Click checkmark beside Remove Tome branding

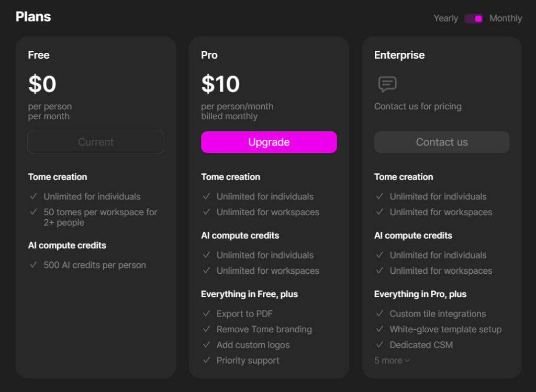point(206,329)
